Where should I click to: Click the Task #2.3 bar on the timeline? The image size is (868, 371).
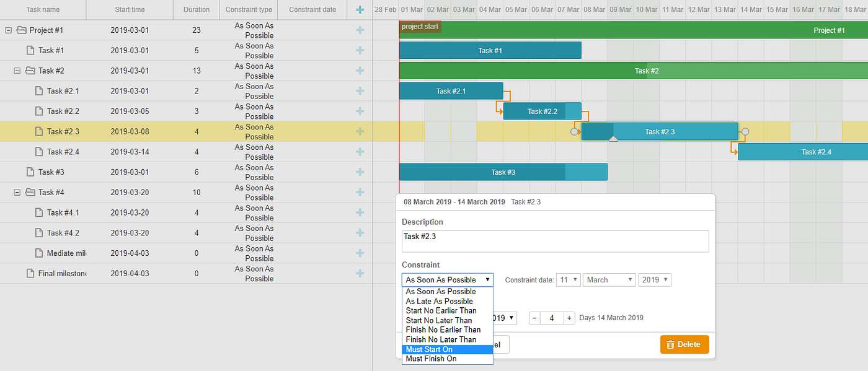pyautogui.click(x=659, y=131)
